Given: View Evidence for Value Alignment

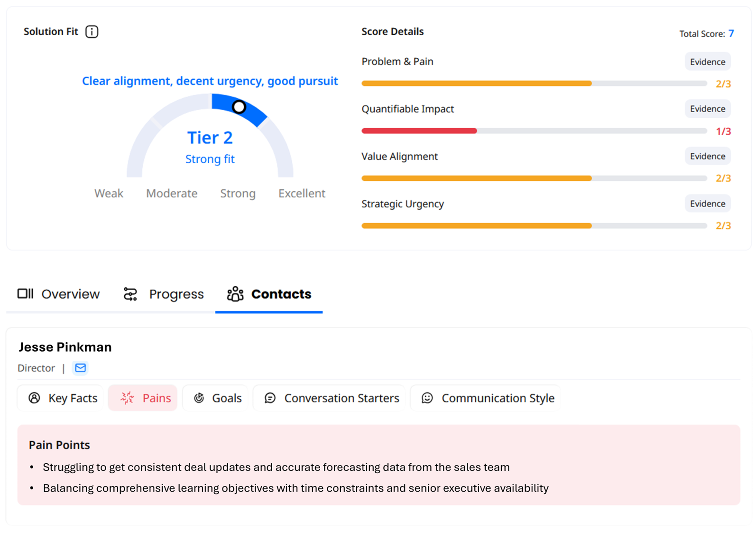Looking at the screenshot, I should pyautogui.click(x=707, y=156).
